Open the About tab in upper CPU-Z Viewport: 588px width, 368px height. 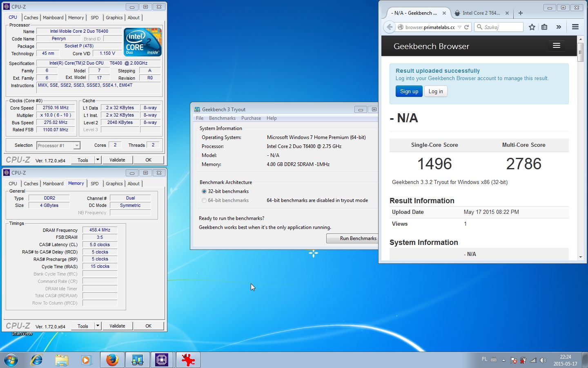tap(134, 18)
